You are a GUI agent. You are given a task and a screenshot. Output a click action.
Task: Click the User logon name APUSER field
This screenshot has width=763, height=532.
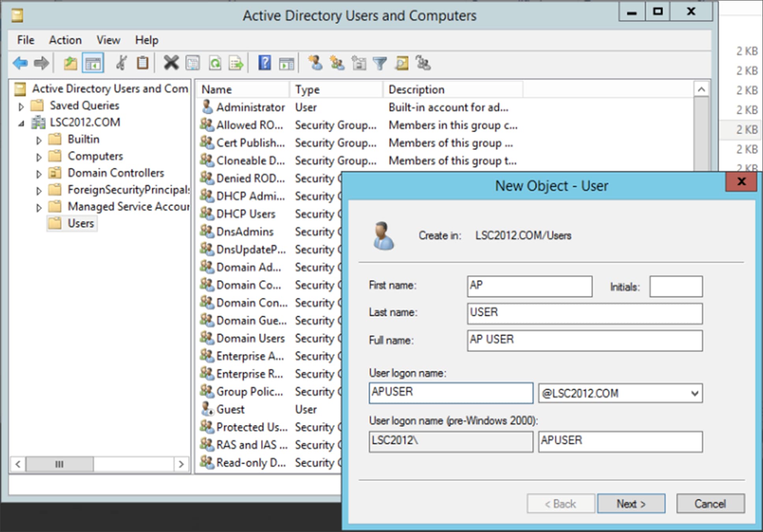(451, 393)
